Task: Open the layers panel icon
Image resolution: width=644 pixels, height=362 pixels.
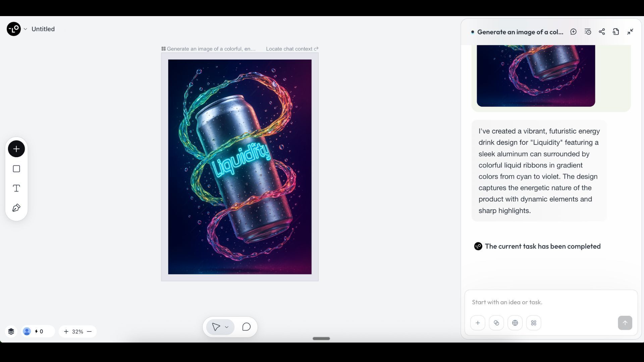Action: 11,331
